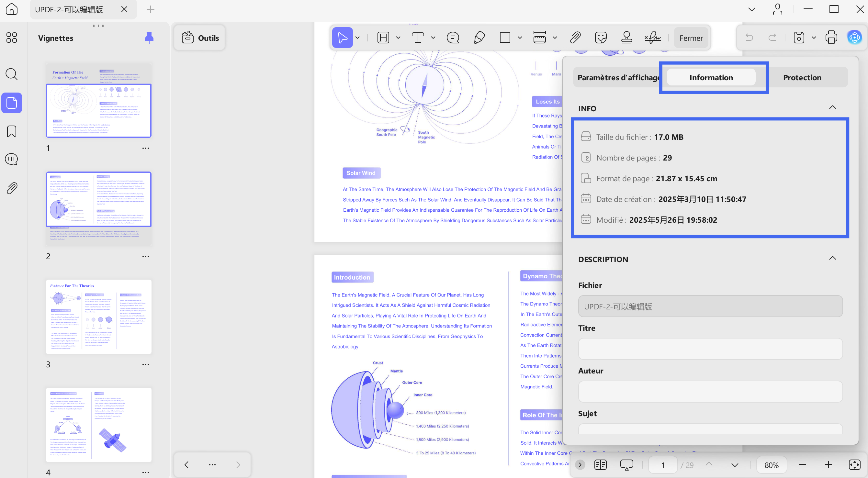The height and width of the screenshot is (478, 868).
Task: Open the thumbnails grid sidebar icon
Action: pos(12,38)
